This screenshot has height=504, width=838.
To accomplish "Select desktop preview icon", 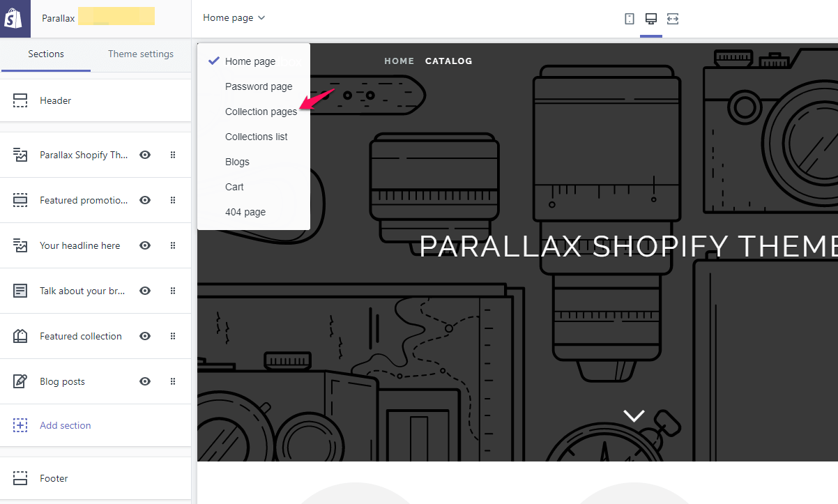I will (x=651, y=19).
